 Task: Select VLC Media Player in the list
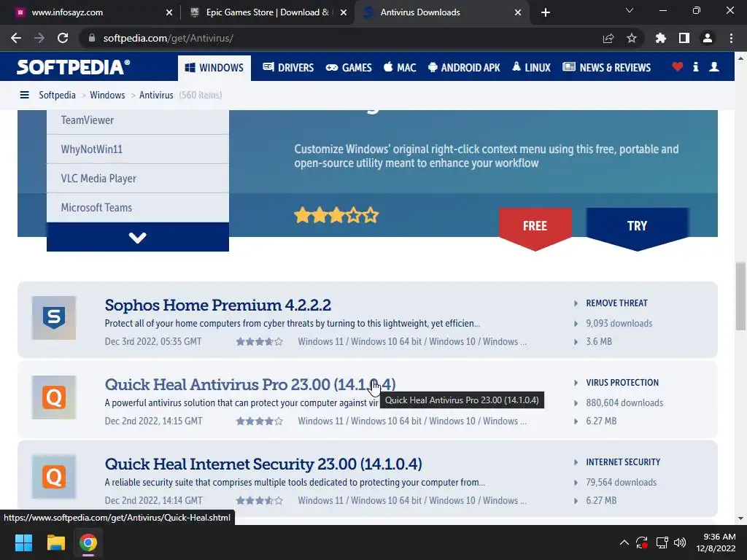(138, 179)
